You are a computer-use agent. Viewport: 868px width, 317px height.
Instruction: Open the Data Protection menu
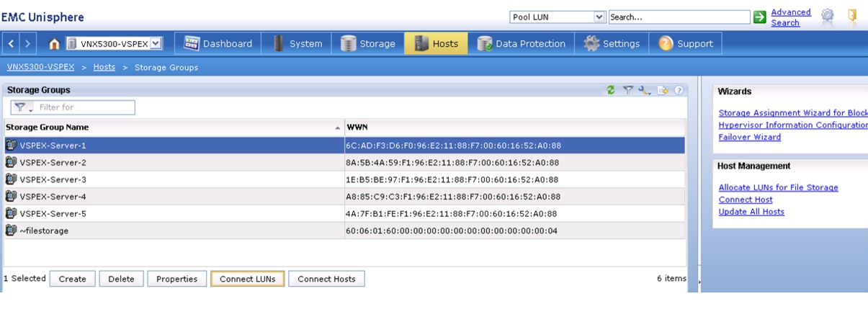click(x=522, y=44)
